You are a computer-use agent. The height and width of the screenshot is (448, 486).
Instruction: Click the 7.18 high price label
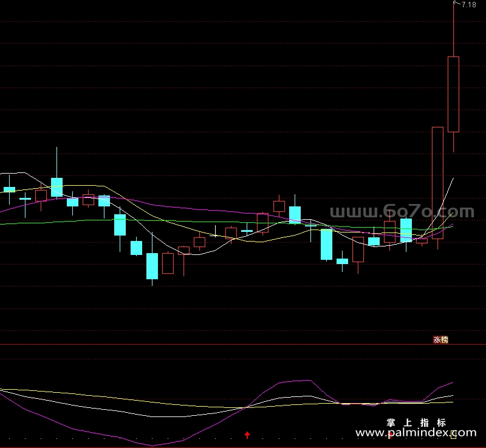[x=468, y=5]
